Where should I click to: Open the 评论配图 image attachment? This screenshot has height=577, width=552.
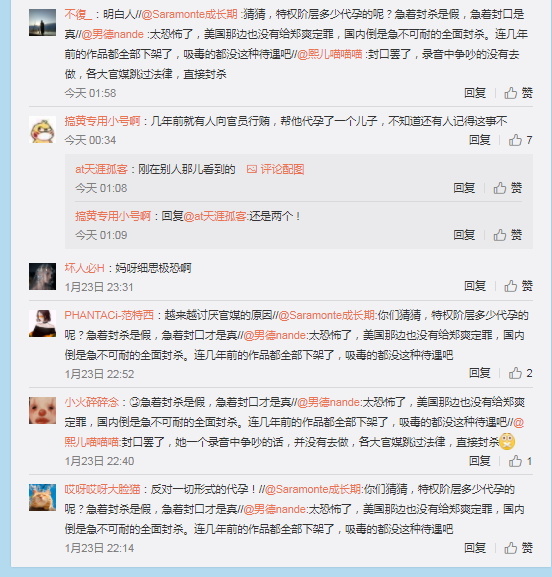click(275, 169)
